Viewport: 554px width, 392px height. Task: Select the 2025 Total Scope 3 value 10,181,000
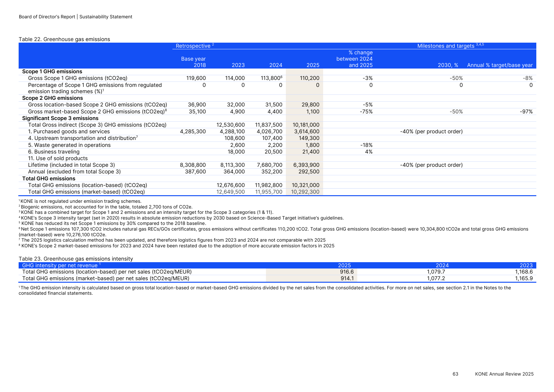306,125
